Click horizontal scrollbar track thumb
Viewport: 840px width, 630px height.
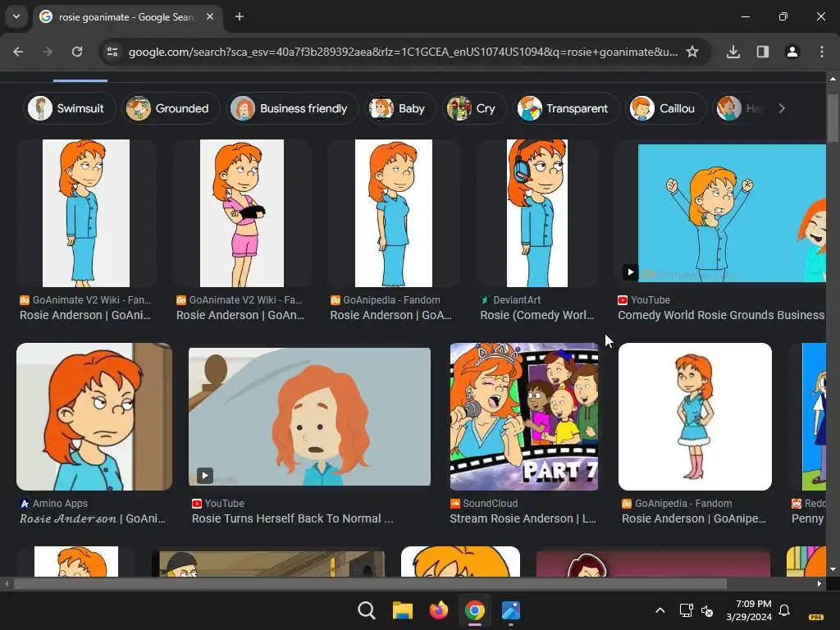coord(370,584)
